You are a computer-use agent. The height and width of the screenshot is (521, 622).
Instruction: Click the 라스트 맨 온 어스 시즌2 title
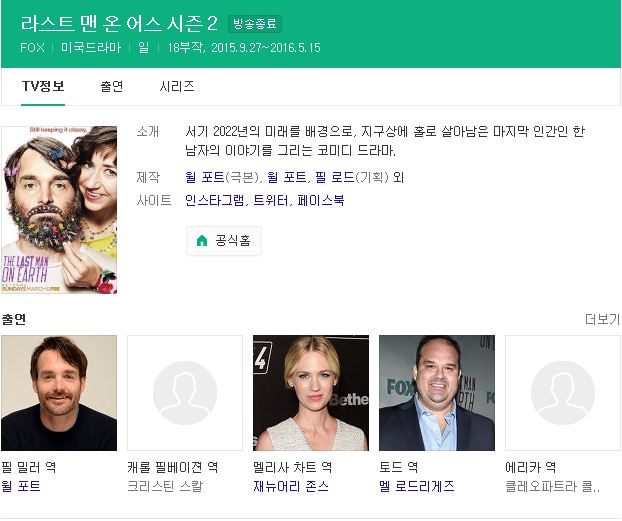pyautogui.click(x=120, y=24)
